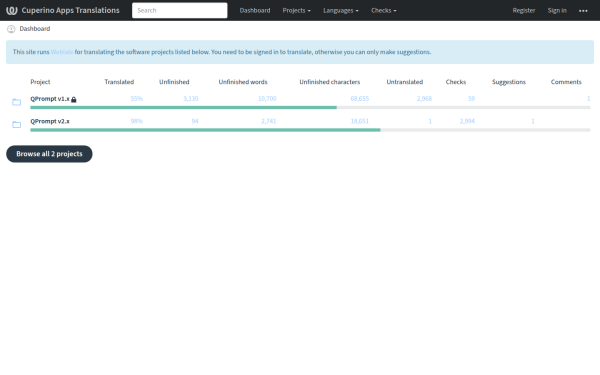Click the Unfinished column header
This screenshot has width=600, height=375.
pyautogui.click(x=174, y=82)
